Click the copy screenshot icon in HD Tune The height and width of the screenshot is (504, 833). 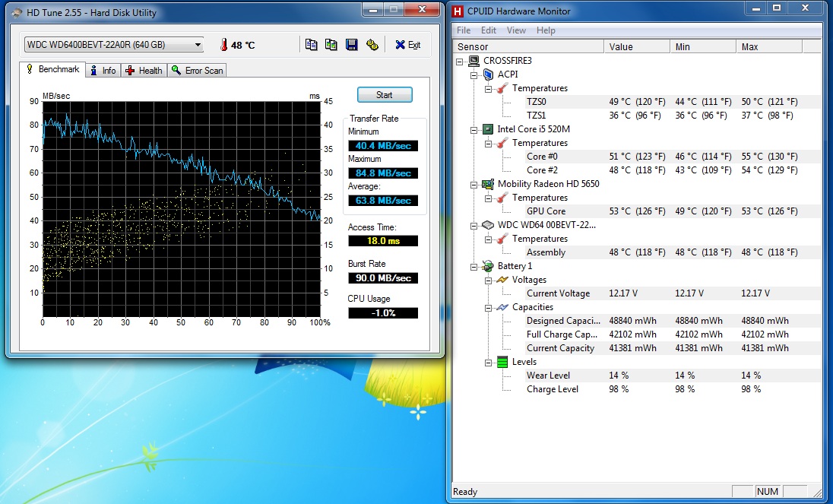pyautogui.click(x=331, y=45)
